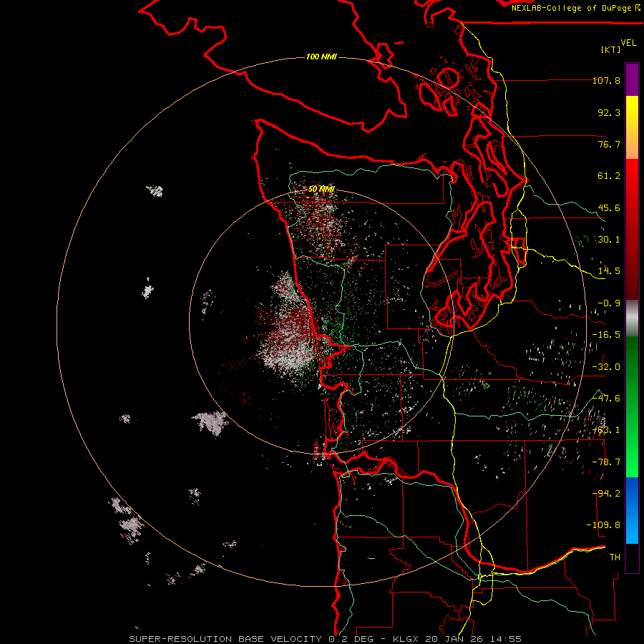Screen dimensions: 644x644
Task: Click the purple segment of the color bar
Action: point(632,79)
